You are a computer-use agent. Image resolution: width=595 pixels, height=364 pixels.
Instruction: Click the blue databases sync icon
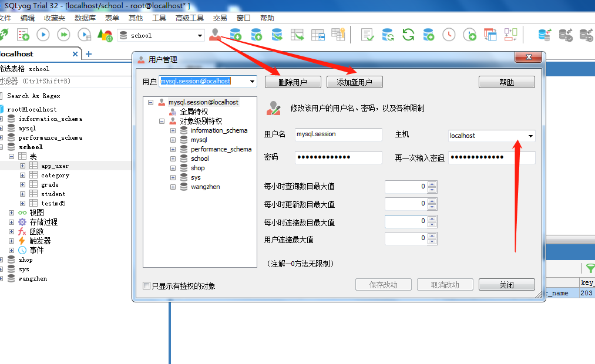pyautogui.click(x=545, y=35)
